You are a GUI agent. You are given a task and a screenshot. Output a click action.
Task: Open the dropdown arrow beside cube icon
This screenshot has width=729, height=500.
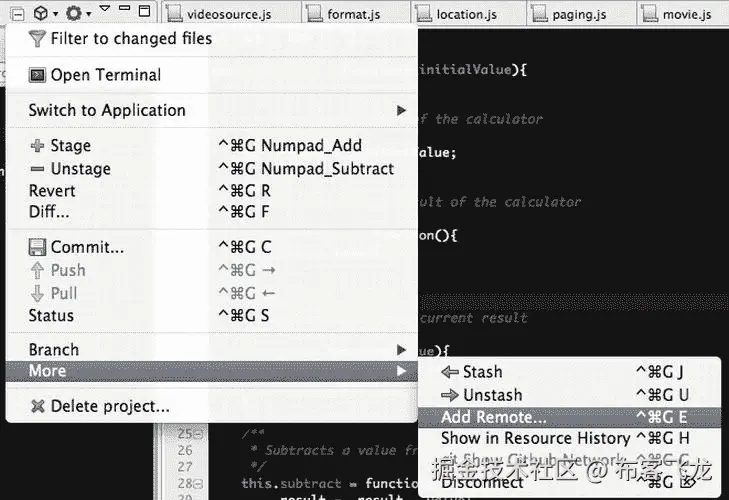tap(55, 14)
